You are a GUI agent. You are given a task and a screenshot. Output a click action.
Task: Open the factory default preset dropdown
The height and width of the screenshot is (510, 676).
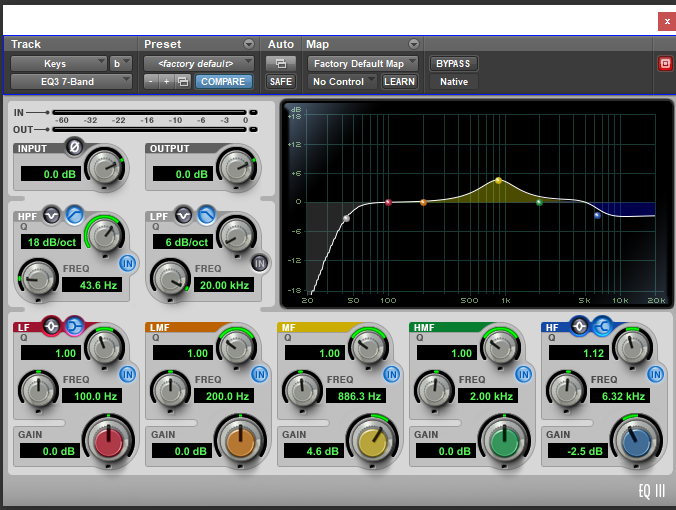click(198, 64)
